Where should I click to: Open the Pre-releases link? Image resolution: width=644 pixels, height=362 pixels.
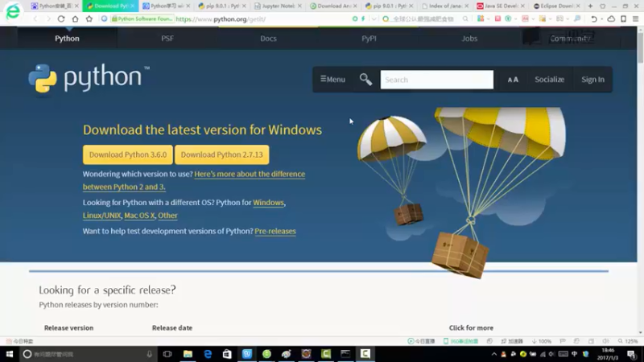click(275, 231)
